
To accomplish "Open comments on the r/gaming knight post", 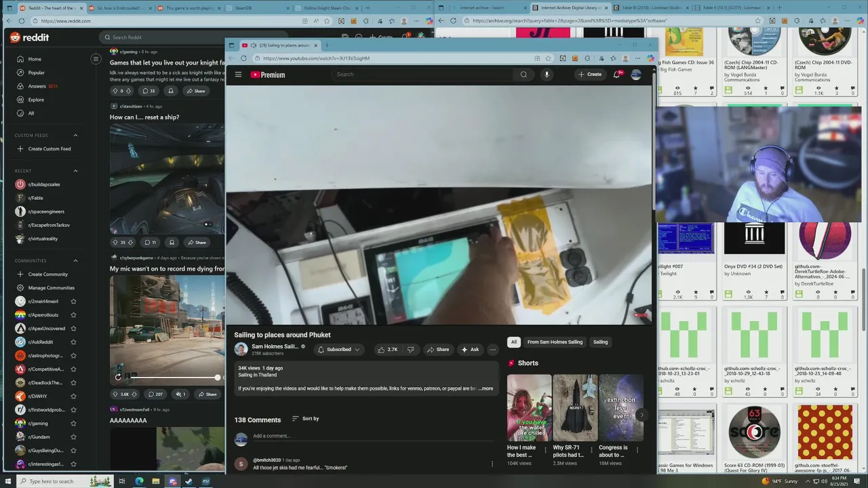I will click(149, 91).
